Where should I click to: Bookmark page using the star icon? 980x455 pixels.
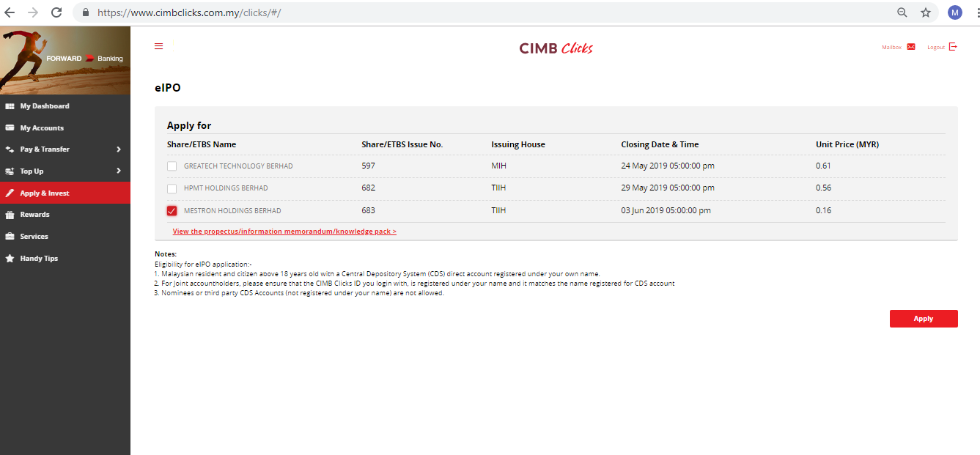click(926, 12)
